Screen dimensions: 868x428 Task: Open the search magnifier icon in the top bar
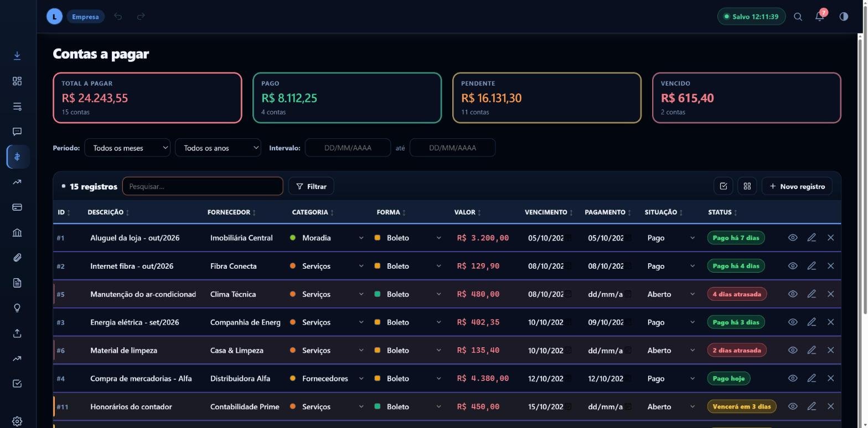(x=798, y=17)
